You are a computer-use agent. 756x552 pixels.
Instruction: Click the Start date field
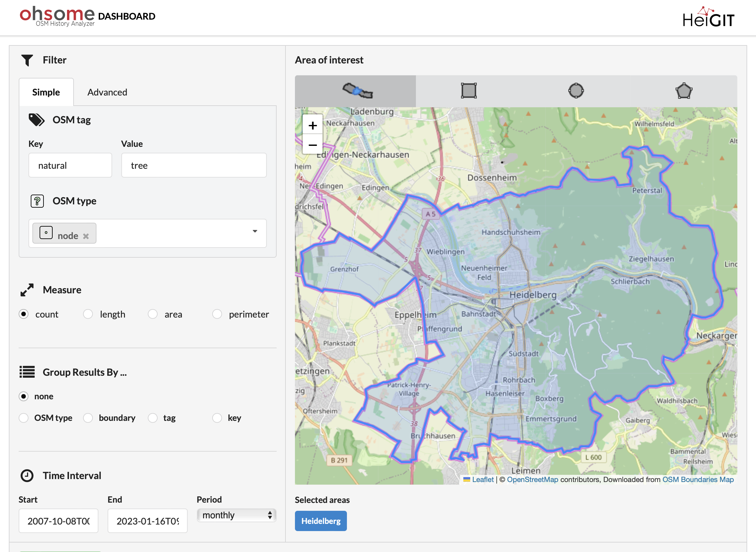tap(59, 521)
